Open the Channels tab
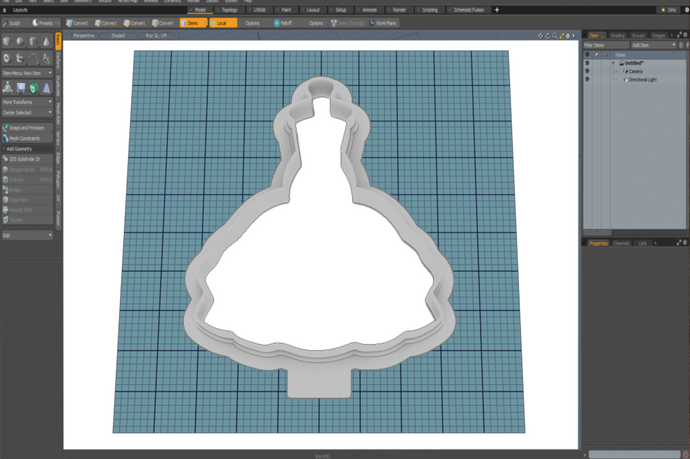Screen dimensions: 690x459 pos(621,243)
